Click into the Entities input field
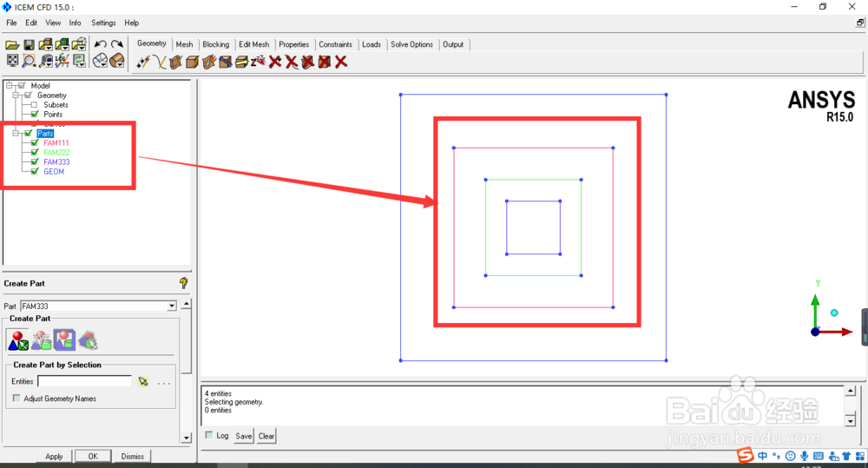This screenshot has height=468, width=868. (85, 381)
